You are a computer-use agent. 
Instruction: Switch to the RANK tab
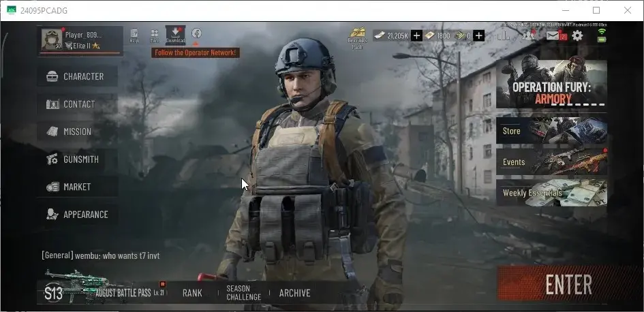[x=192, y=293]
